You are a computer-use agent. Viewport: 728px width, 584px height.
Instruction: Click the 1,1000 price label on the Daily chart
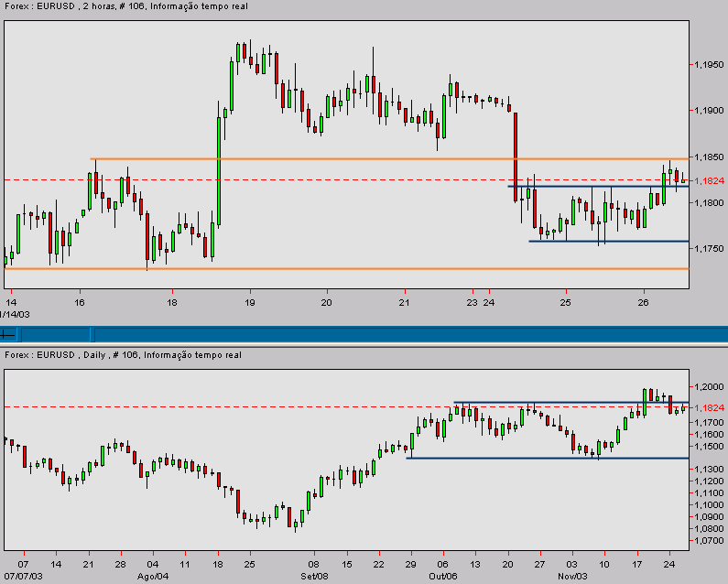point(709,505)
